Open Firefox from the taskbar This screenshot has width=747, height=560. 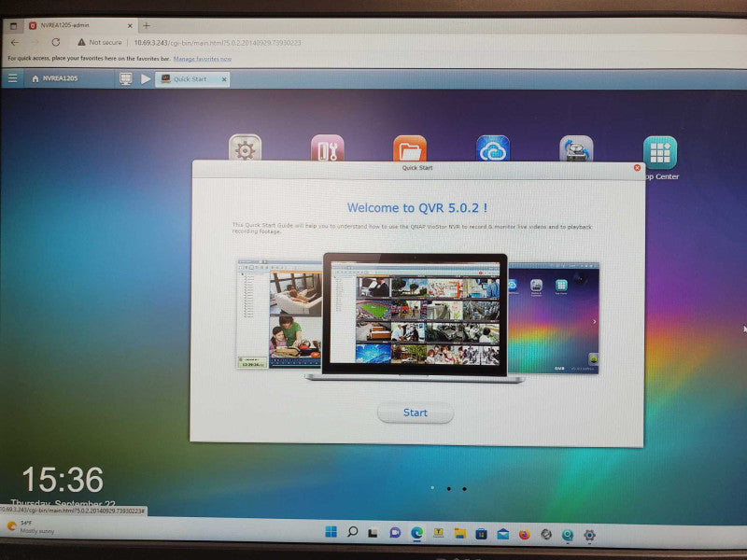(x=525, y=534)
